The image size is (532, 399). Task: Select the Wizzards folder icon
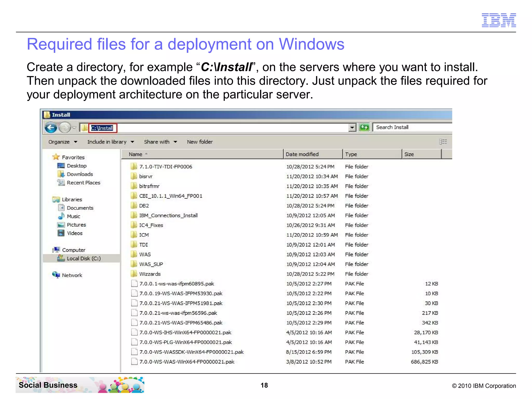point(134,274)
